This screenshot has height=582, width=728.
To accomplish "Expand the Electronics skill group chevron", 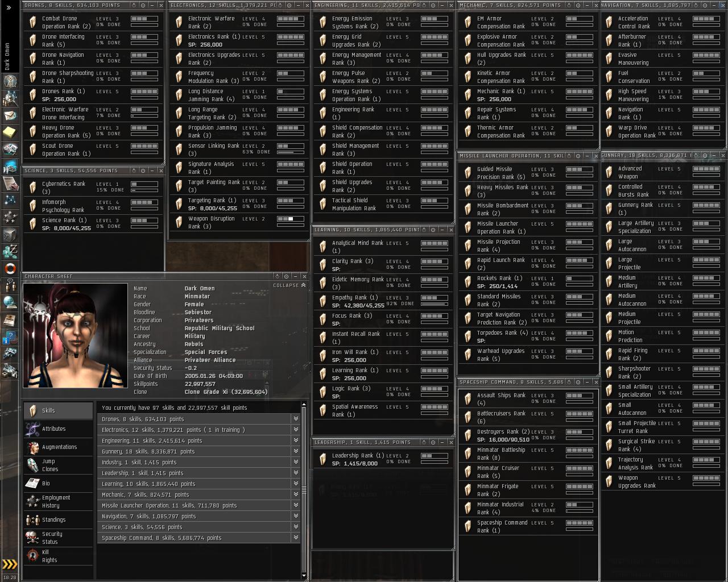I will point(296,430).
